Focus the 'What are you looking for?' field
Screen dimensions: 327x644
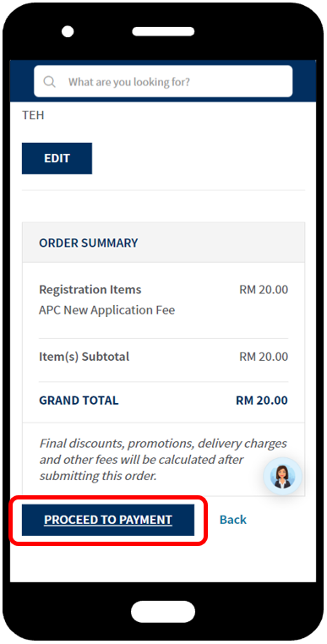tap(163, 81)
